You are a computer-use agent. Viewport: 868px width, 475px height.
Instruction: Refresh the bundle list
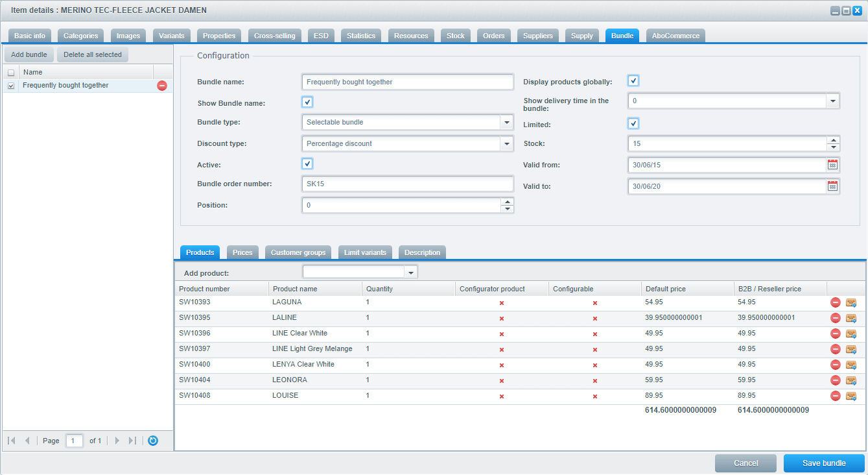[153, 441]
